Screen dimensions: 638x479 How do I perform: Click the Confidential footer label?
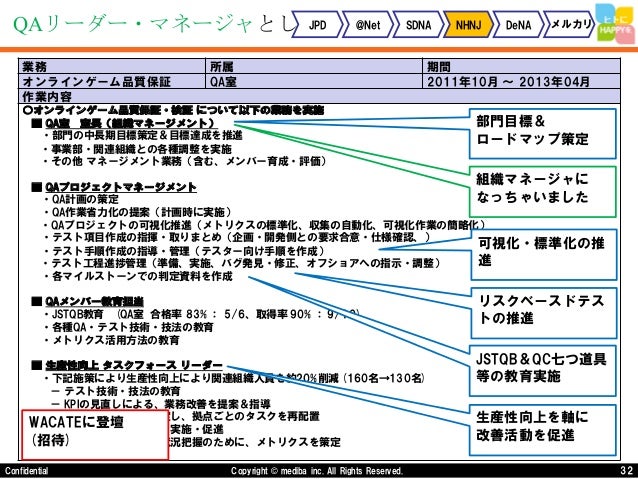pos(26,471)
